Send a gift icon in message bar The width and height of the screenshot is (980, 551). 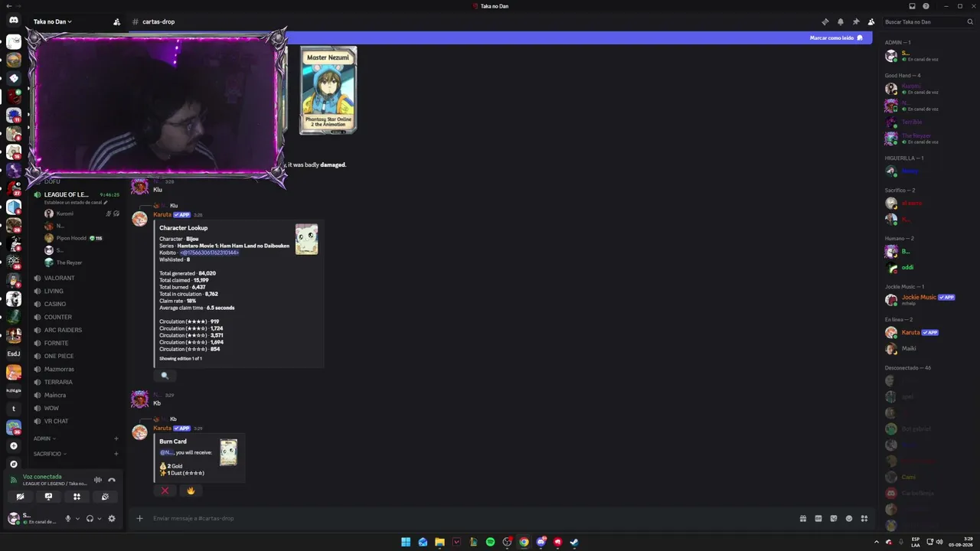(x=803, y=518)
